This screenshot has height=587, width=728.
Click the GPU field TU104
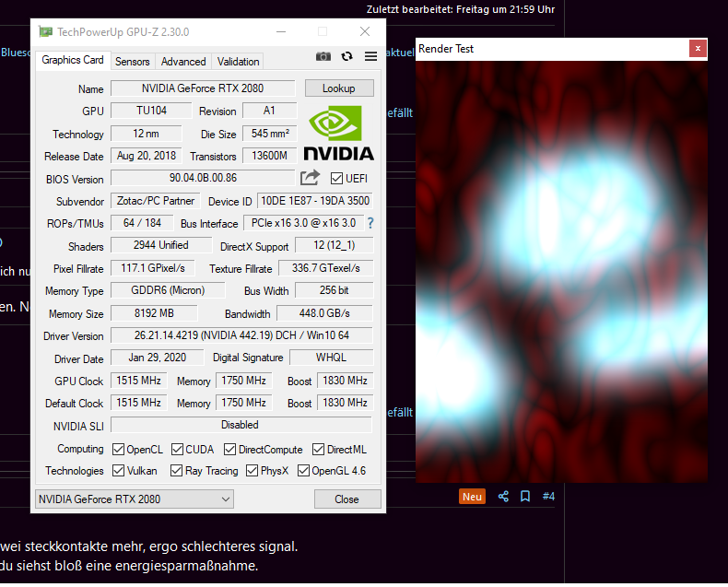point(151,111)
